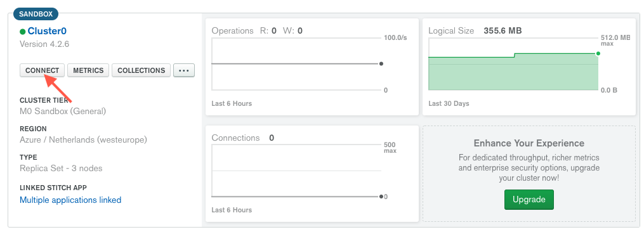Screen dimensions: 644x232
Task: Open the Connections chart panel
Action: pos(312,174)
